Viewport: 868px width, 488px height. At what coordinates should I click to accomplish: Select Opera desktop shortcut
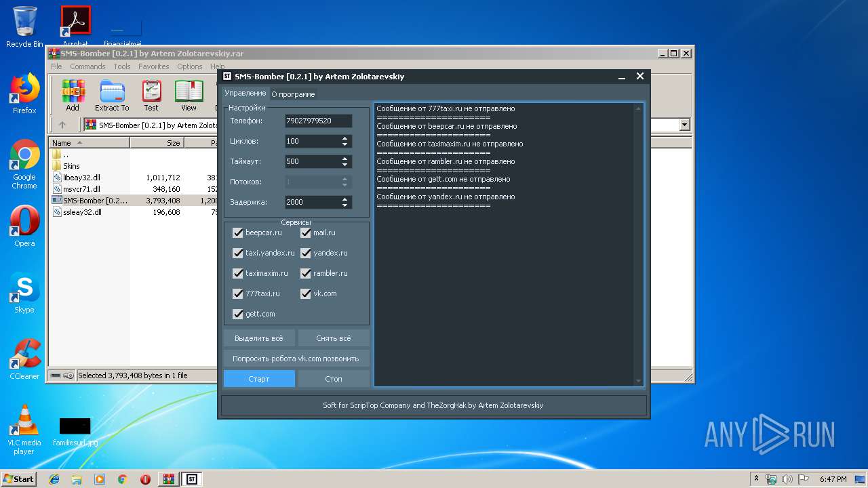(24, 226)
